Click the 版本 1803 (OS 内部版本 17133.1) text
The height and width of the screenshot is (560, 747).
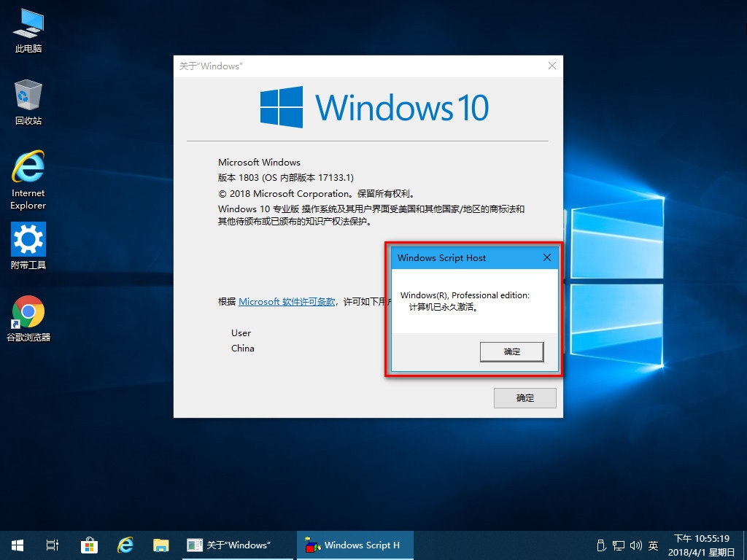286,178
